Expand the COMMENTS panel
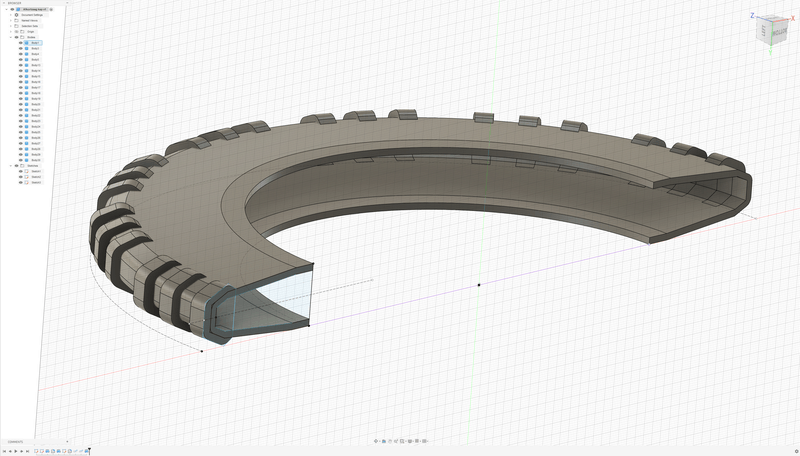This screenshot has height=456, width=800. (67, 442)
